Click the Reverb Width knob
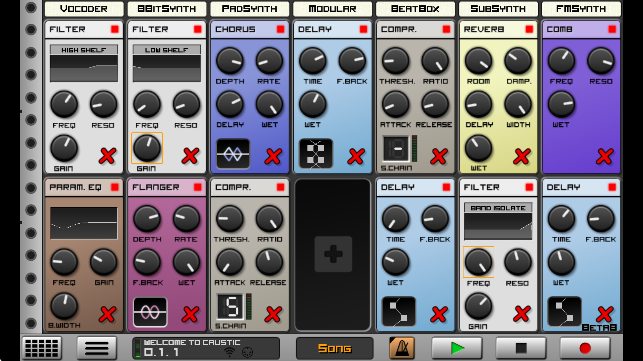Image resolution: width=643 pixels, height=361 pixels. pos(518,105)
